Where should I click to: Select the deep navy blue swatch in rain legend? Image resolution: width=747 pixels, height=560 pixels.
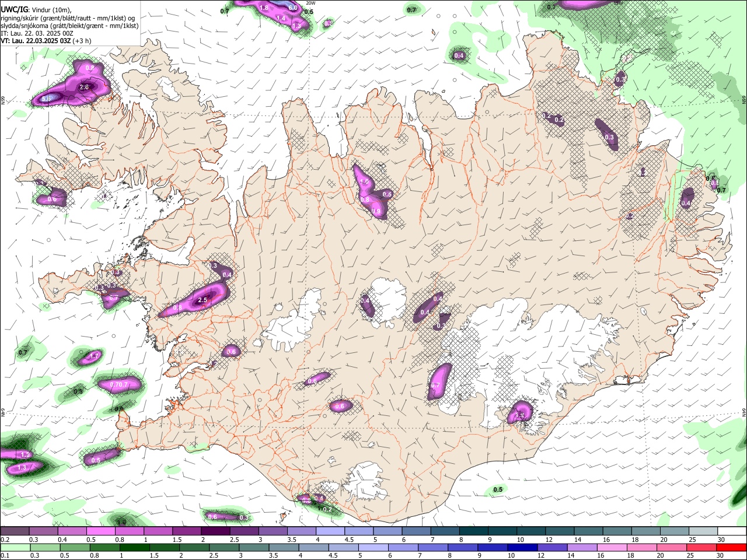pos(522,548)
